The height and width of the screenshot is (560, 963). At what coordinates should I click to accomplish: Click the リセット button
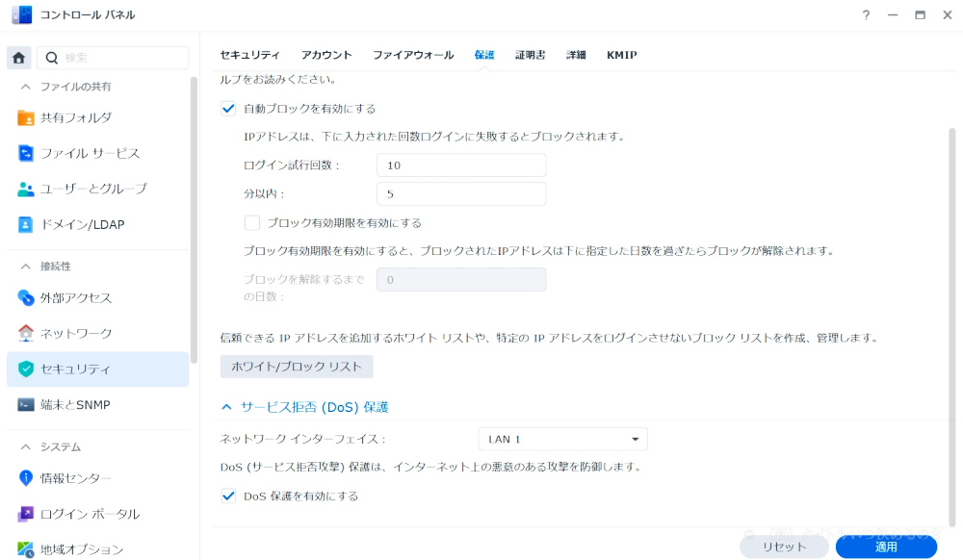[784, 547]
